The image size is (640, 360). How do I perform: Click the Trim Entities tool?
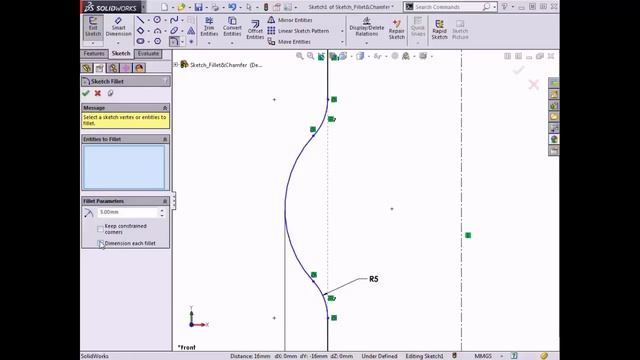point(209,27)
